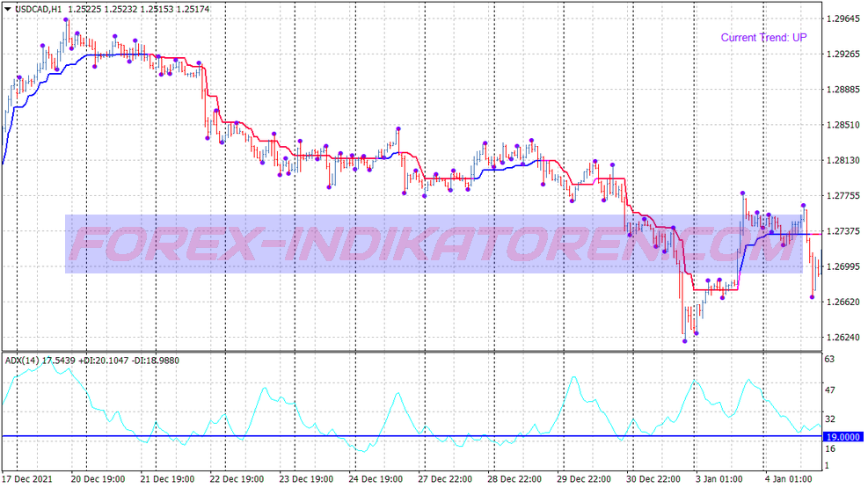Image resolution: width=868 pixels, height=488 pixels.
Task: Select the '30 Dec 22:00' time axis label
Action: pyautogui.click(x=653, y=479)
